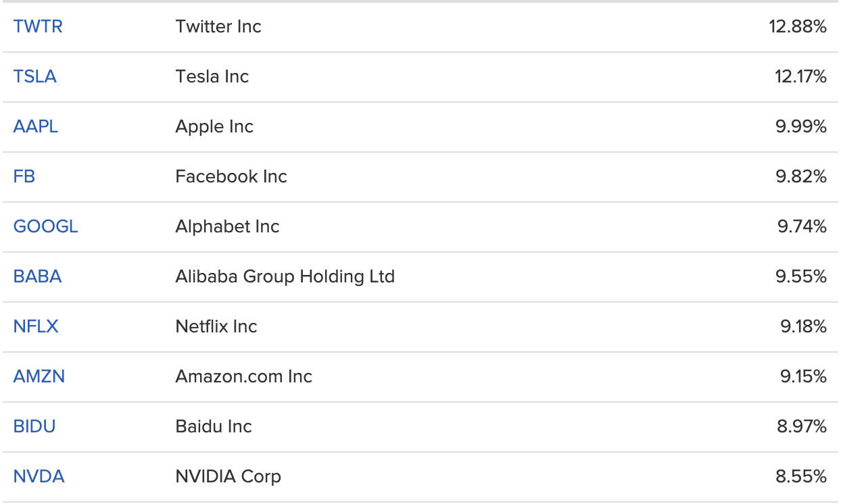The image size is (841, 504).
Task: Open the FB ticker link
Action: click(x=24, y=177)
